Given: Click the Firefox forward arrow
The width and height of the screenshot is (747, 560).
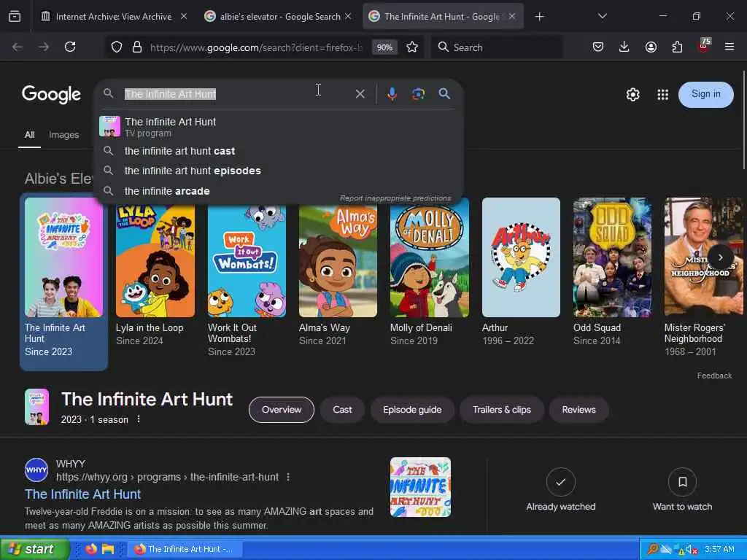Looking at the screenshot, I should pyautogui.click(x=44, y=47).
